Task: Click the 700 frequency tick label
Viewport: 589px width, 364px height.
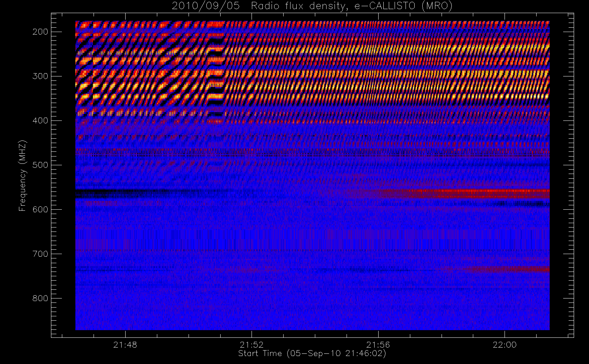Action: 40,254
